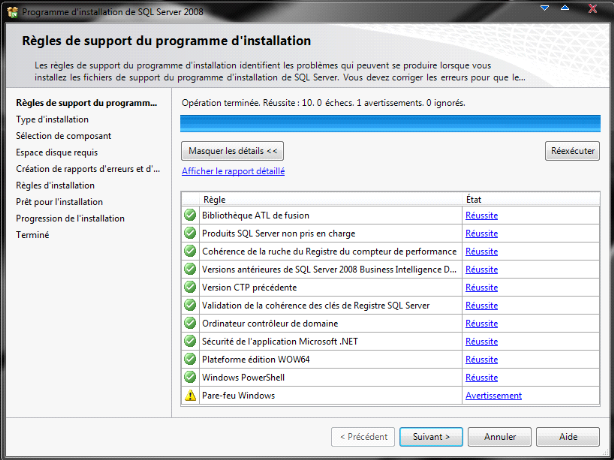This screenshot has width=614, height=460.
Task: Select the Ordinateur contrôleur de domaine rule text
Action: click(x=270, y=323)
